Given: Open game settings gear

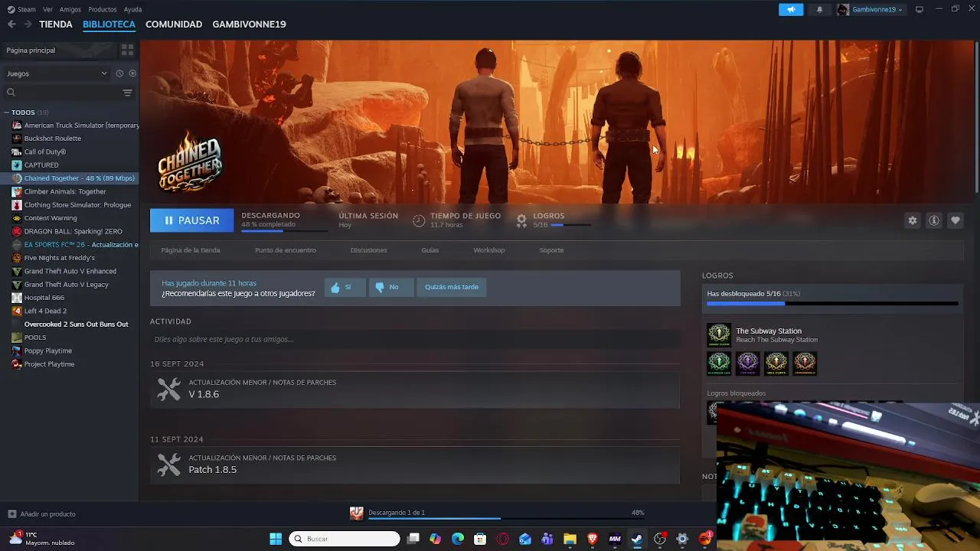Looking at the screenshot, I should (x=912, y=220).
